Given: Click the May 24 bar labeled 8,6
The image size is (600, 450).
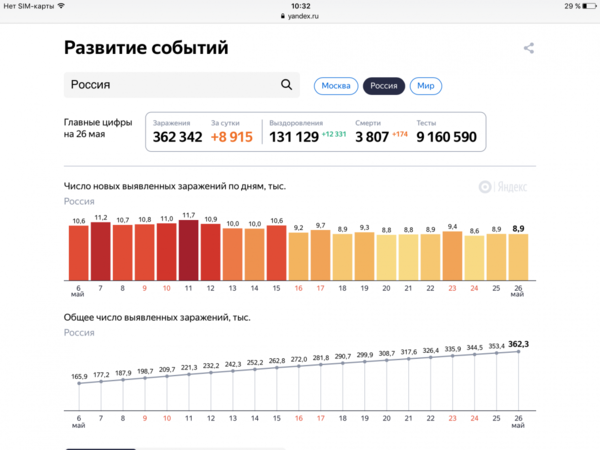Looking at the screenshot, I should [474, 258].
